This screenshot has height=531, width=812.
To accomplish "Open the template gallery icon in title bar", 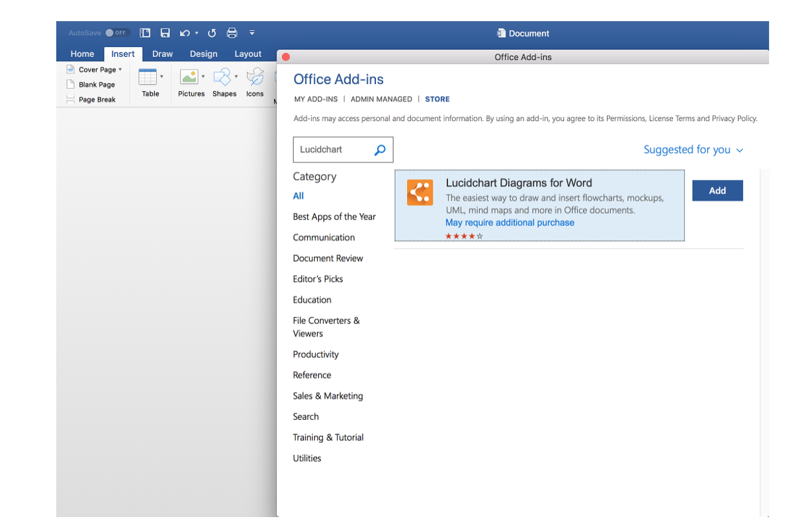I will tap(145, 33).
